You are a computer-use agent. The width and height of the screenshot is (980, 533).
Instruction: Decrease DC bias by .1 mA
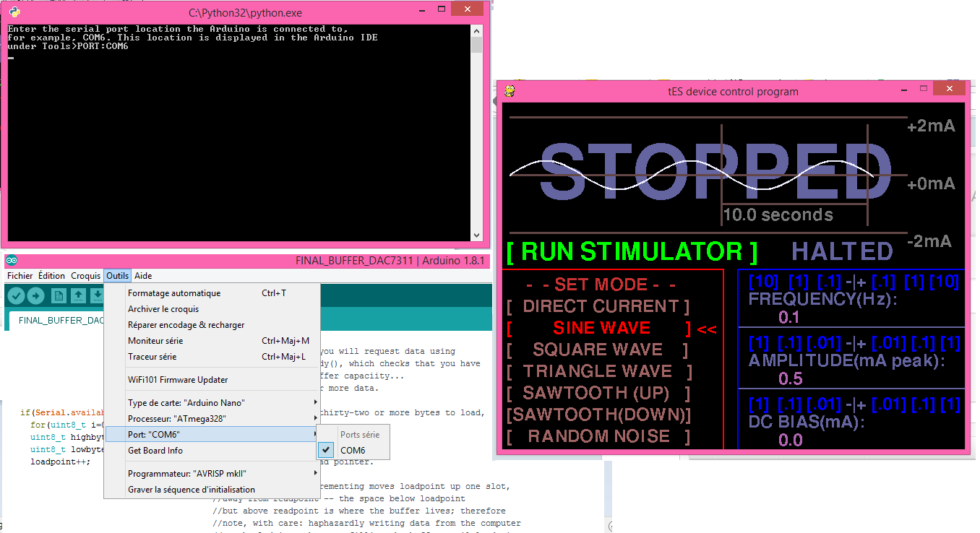(788, 404)
